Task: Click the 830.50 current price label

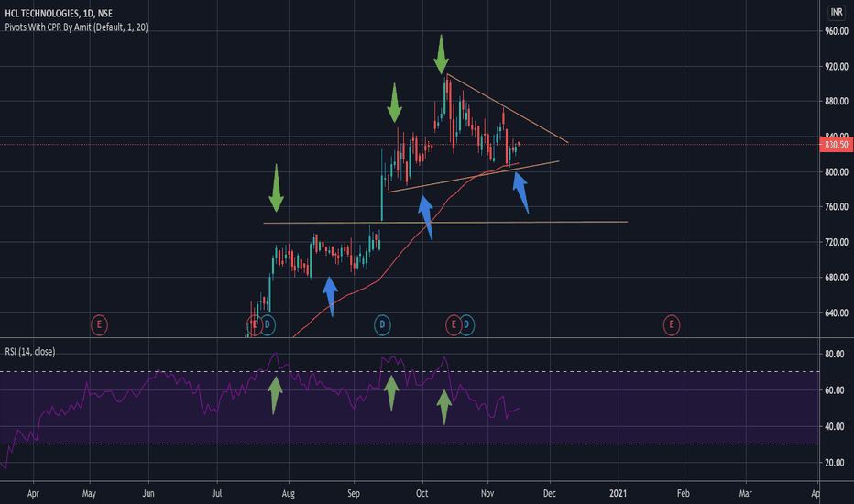Action: (837, 145)
